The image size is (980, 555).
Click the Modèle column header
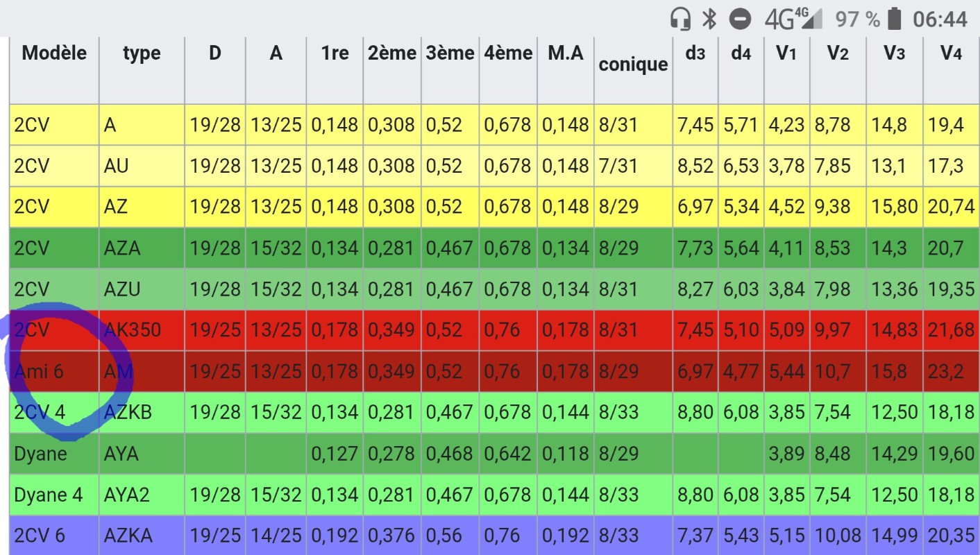[54, 53]
